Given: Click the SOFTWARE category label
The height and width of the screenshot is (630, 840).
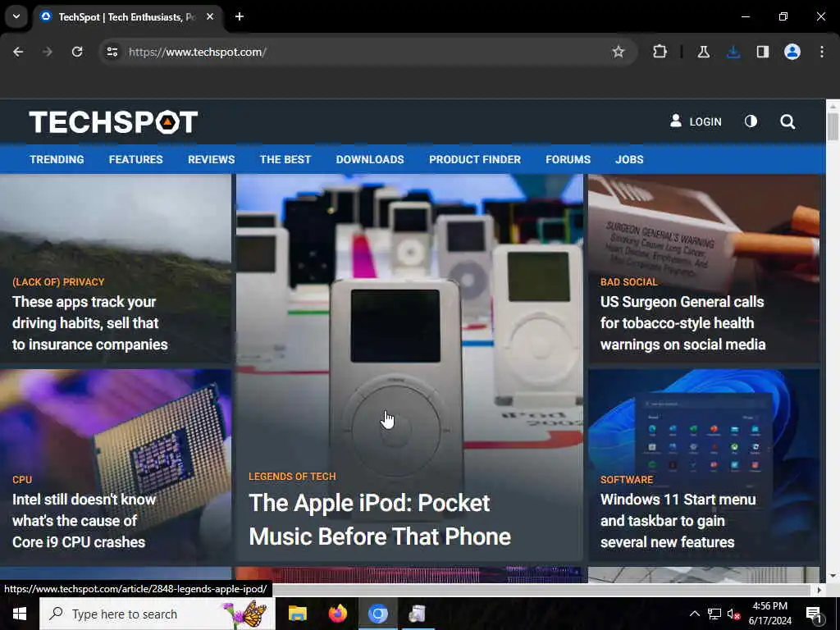Looking at the screenshot, I should (x=626, y=479).
